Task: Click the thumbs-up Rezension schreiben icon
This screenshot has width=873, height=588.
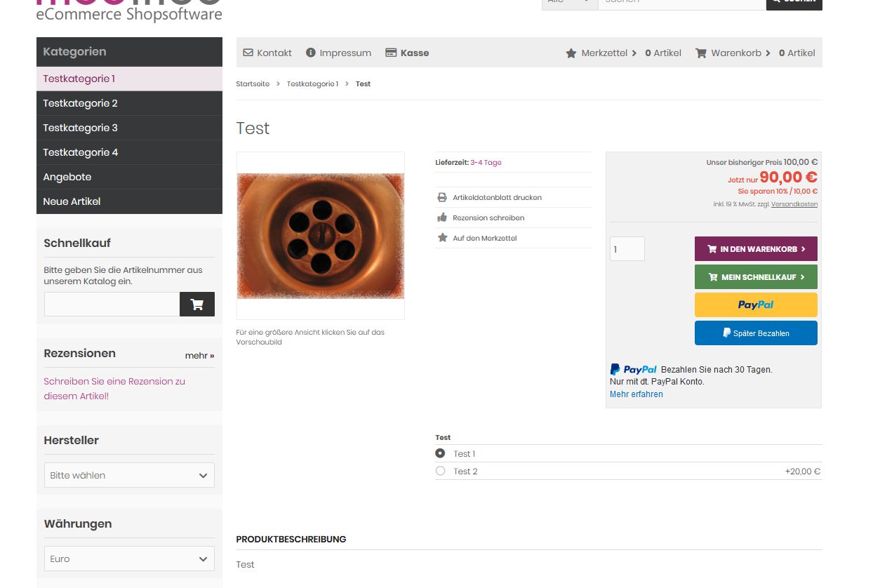Action: click(x=442, y=218)
